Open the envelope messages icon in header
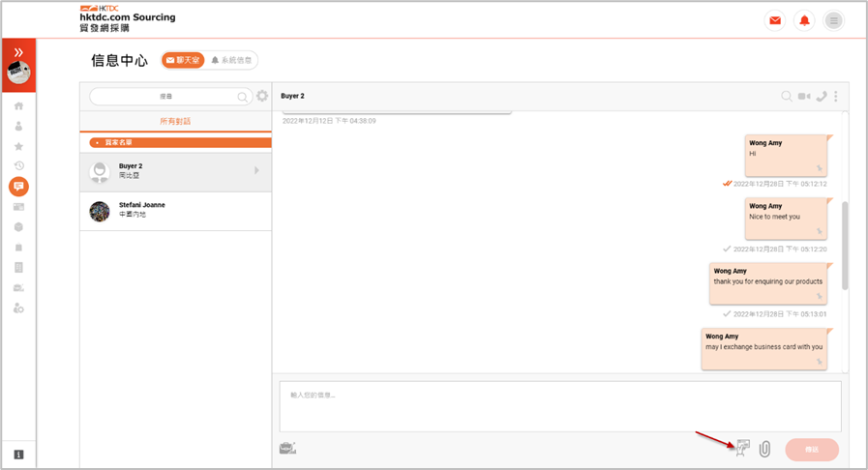 pos(775,20)
